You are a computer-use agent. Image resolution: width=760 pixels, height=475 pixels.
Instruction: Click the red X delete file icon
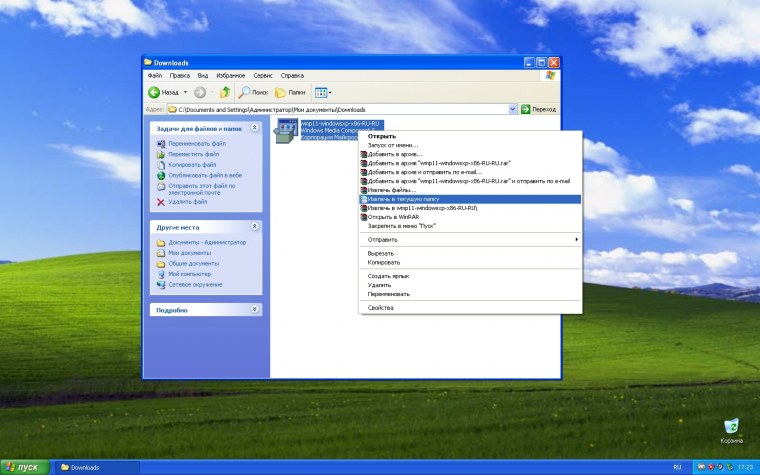point(161,202)
